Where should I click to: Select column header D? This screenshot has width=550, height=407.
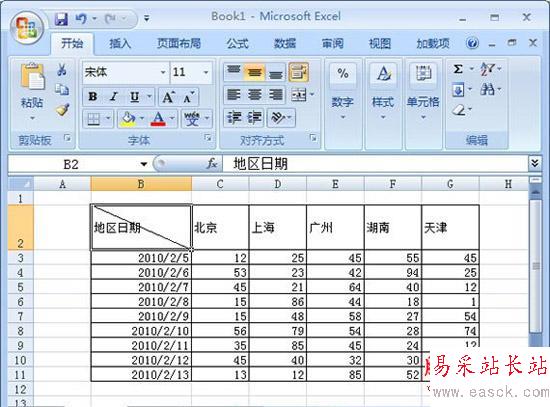[x=278, y=184]
